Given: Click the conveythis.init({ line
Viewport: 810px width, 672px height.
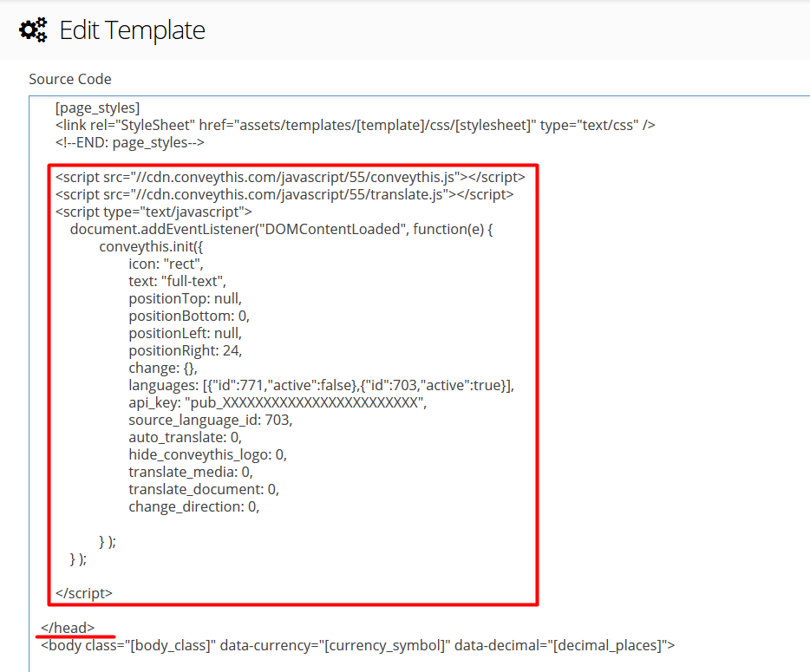Looking at the screenshot, I should tap(152, 247).
